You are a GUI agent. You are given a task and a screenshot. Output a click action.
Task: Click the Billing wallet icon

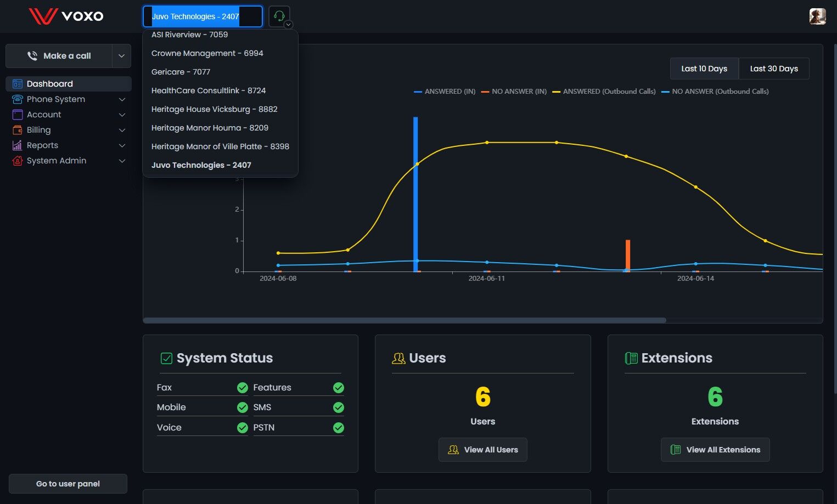[18, 130]
